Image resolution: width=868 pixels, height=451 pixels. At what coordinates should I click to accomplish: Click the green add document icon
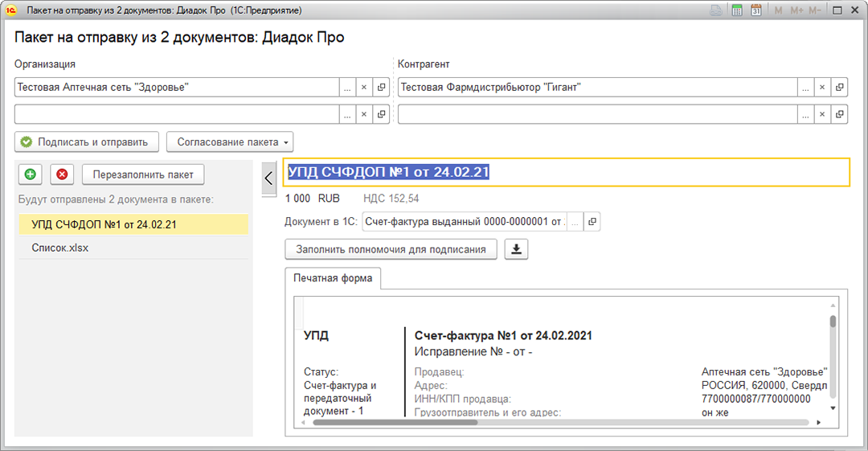(x=31, y=174)
